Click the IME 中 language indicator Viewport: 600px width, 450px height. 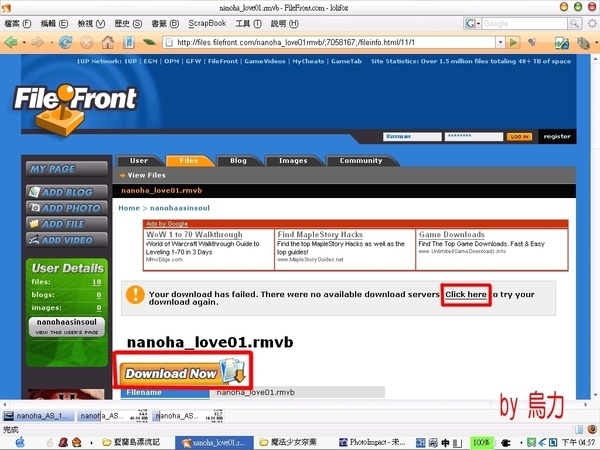tap(445, 443)
